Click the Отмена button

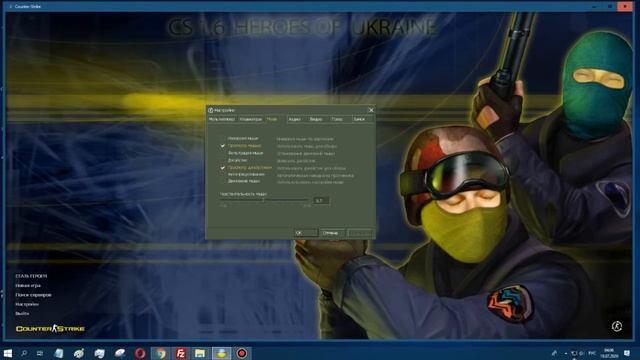tap(332, 233)
